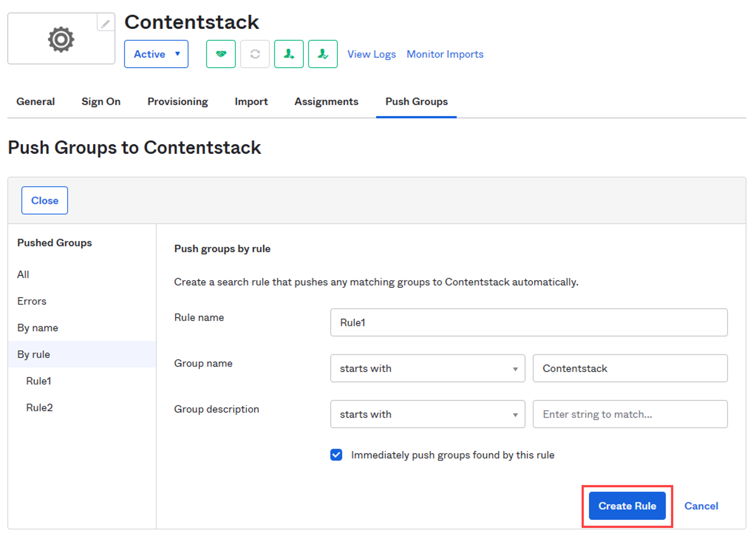Click the gray refresh sync icon
The width and height of the screenshot is (756, 542).
click(x=255, y=54)
